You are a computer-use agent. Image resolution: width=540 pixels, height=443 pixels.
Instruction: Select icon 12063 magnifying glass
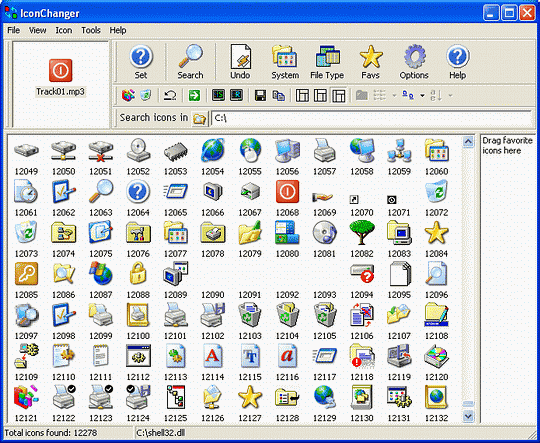[101, 192]
